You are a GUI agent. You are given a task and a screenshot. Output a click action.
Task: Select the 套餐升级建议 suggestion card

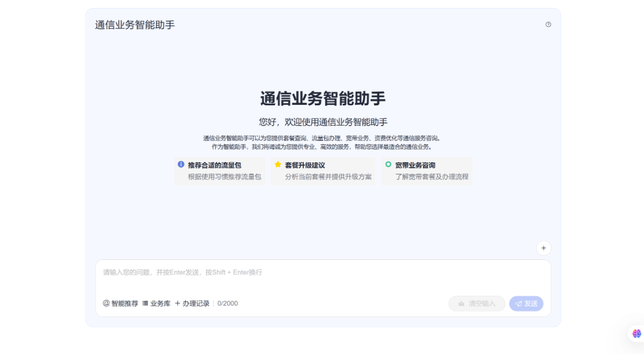point(323,171)
